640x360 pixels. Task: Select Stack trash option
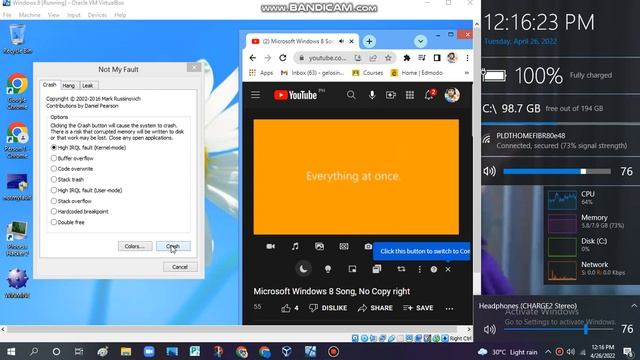pyautogui.click(x=53, y=179)
